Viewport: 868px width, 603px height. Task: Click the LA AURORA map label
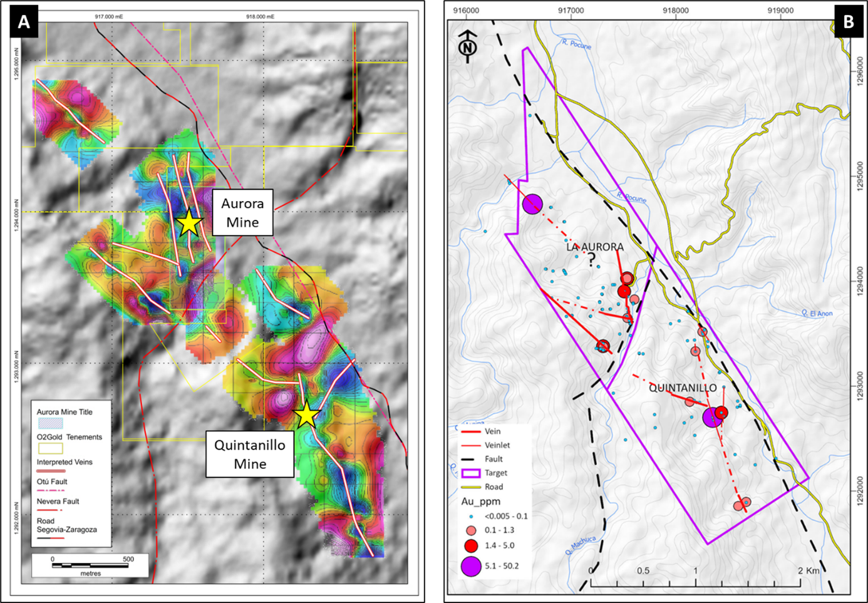594,247
